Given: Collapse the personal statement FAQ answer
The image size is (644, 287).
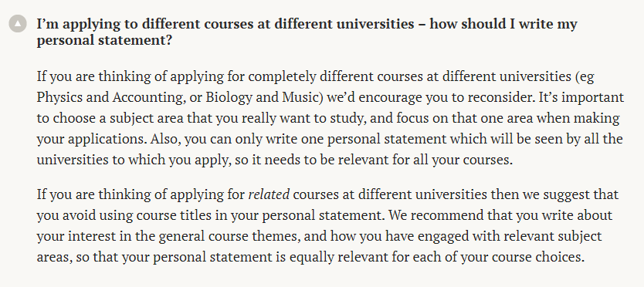Looking at the screenshot, I should coord(18,24).
